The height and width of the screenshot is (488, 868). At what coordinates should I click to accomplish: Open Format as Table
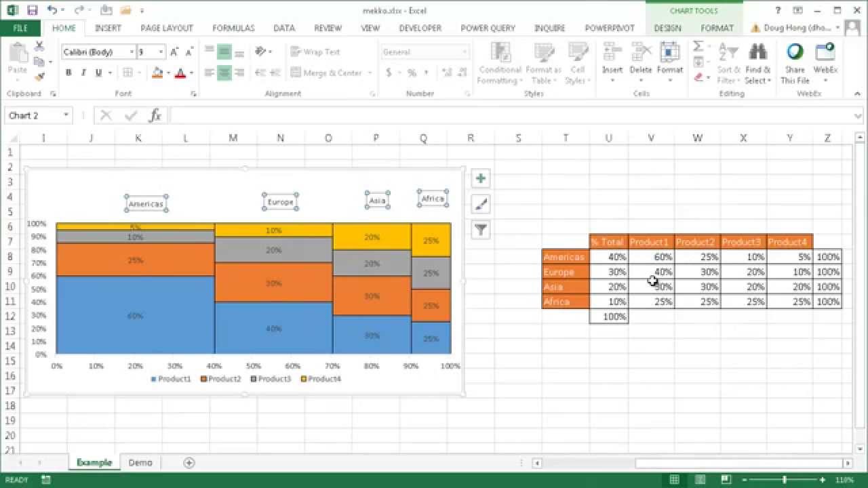coord(543,64)
